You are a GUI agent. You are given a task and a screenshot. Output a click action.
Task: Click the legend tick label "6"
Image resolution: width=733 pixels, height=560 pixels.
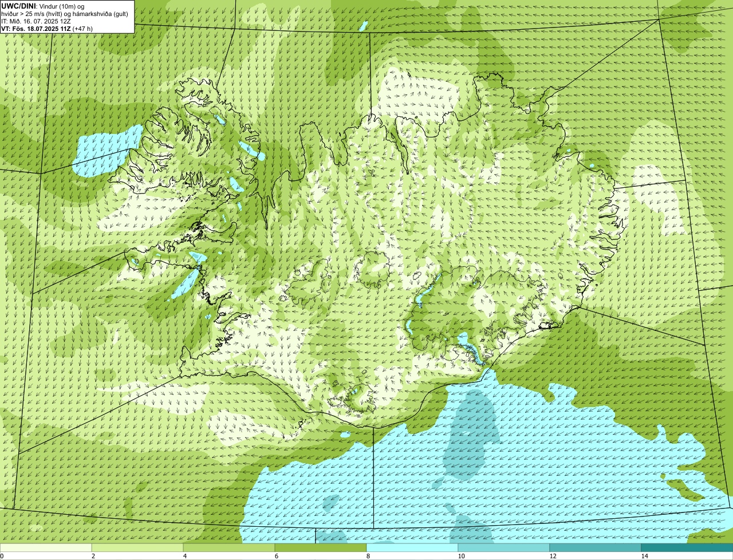276,556
